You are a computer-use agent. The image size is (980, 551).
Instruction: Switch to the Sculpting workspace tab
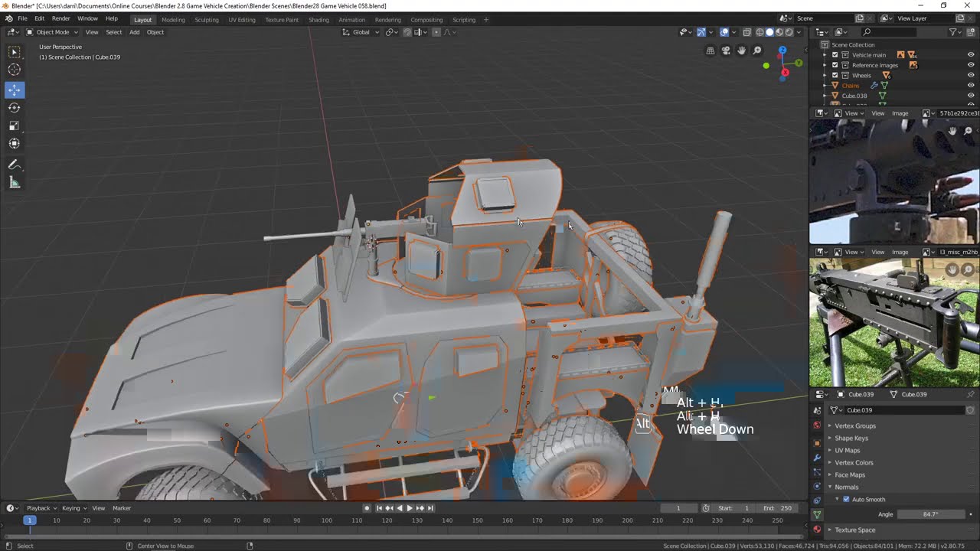point(207,19)
